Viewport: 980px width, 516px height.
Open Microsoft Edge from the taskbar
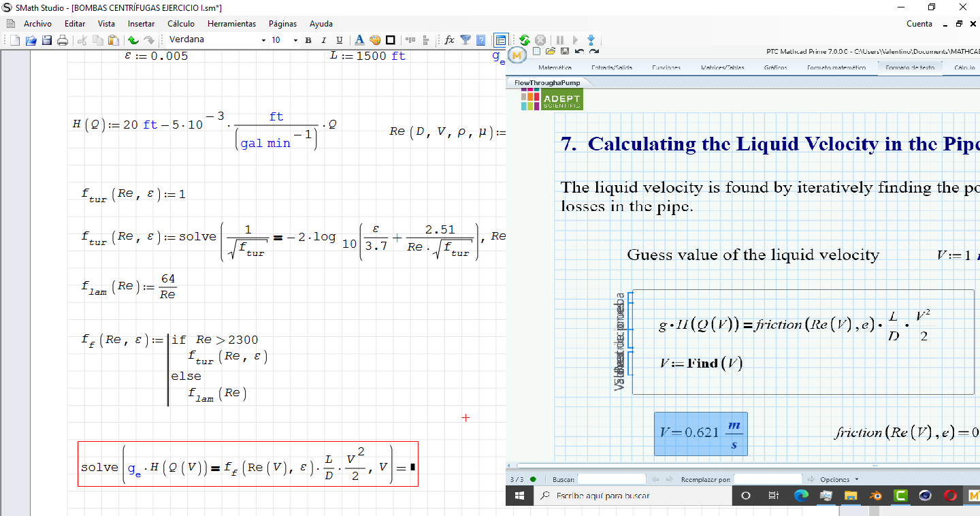coord(801,496)
